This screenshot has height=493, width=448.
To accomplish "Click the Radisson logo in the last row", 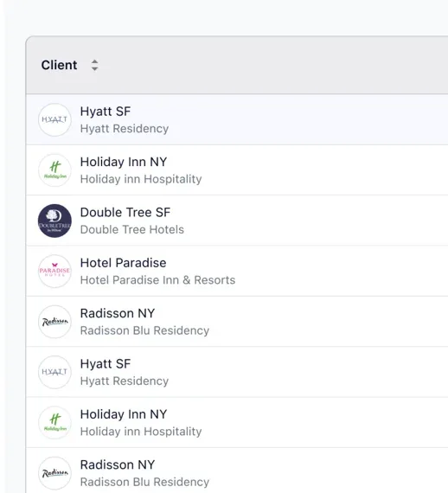I will tap(54, 473).
